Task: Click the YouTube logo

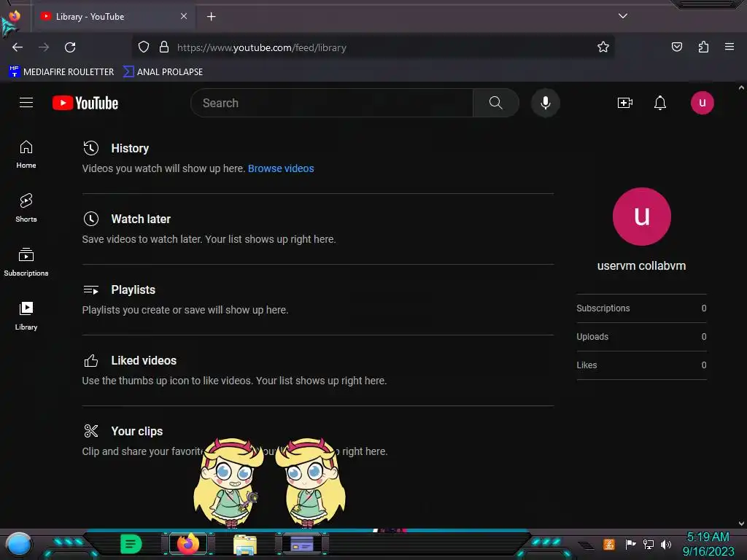Action: coord(85,103)
